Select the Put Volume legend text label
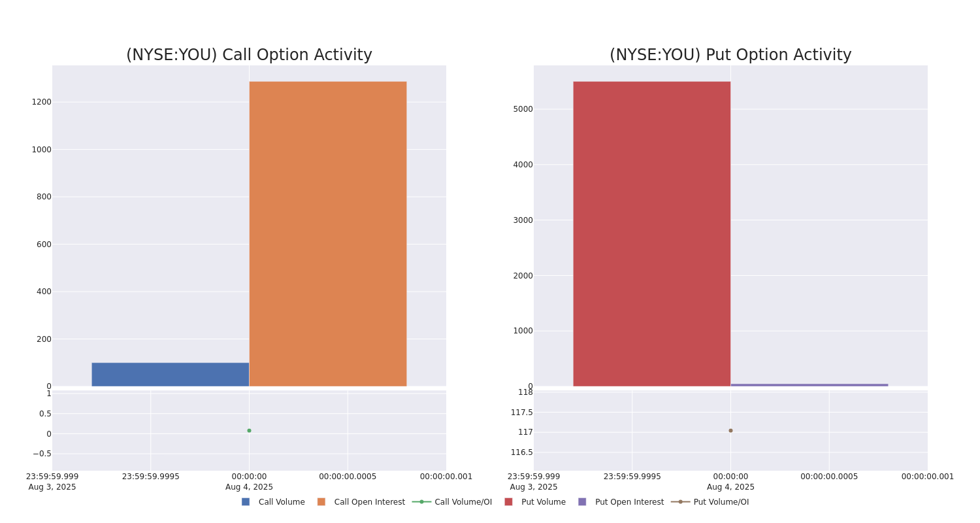This screenshot has height=523, width=980. pos(544,502)
